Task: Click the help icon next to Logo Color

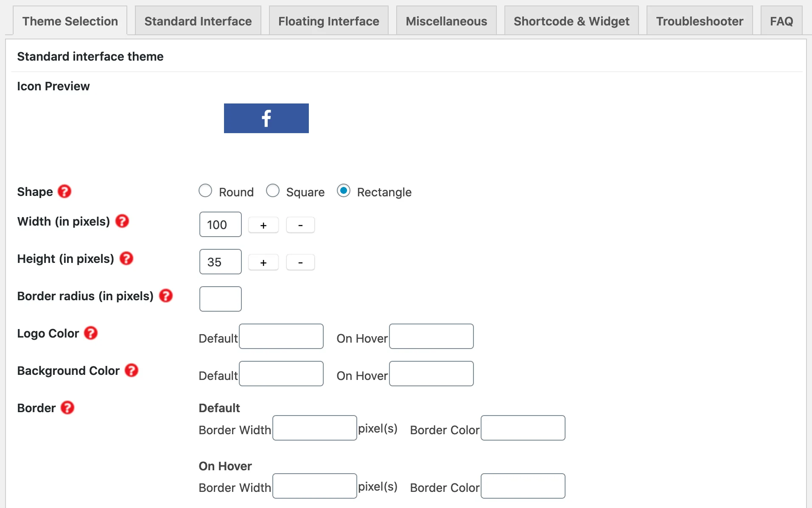Action: click(x=91, y=333)
